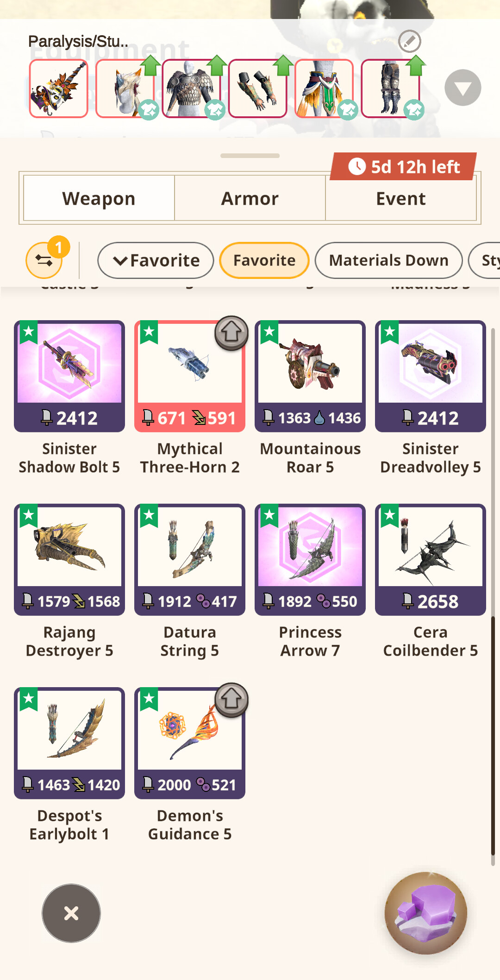The height and width of the screenshot is (980, 500).
Task: Select the equipped waist armor slot
Action: pos(324,89)
